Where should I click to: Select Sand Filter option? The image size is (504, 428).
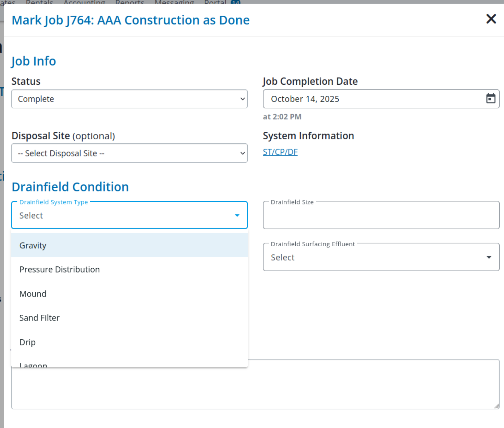(x=129, y=318)
